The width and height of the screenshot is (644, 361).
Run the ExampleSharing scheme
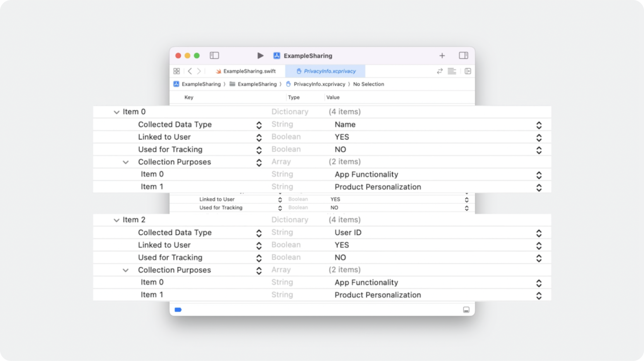[260, 56]
